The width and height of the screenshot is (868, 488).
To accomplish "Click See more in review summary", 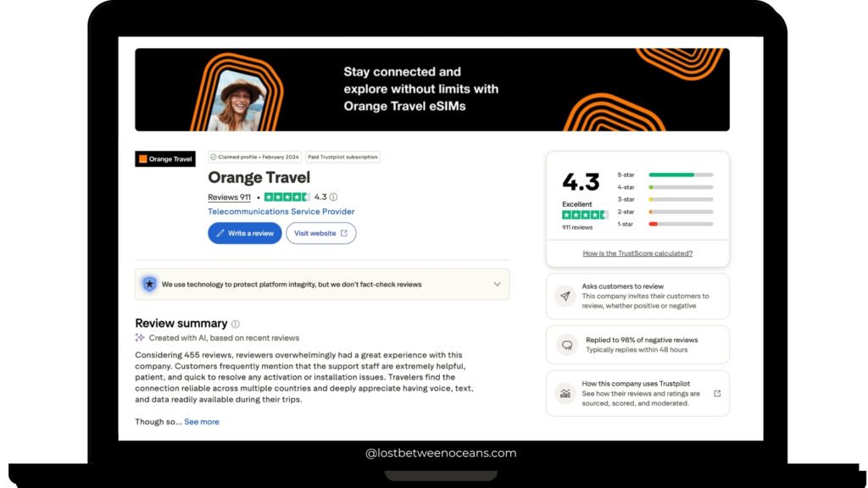I will (202, 422).
